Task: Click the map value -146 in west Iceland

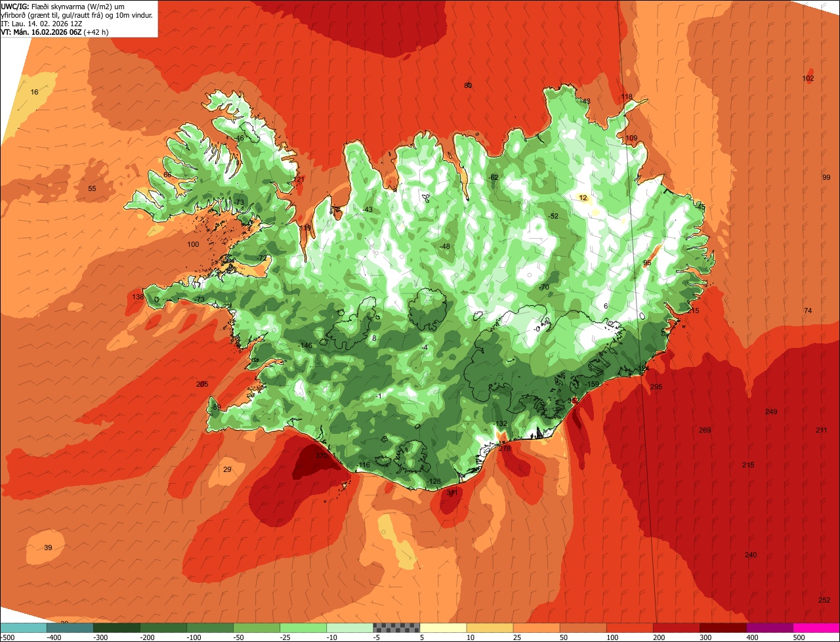Action: coord(305,345)
